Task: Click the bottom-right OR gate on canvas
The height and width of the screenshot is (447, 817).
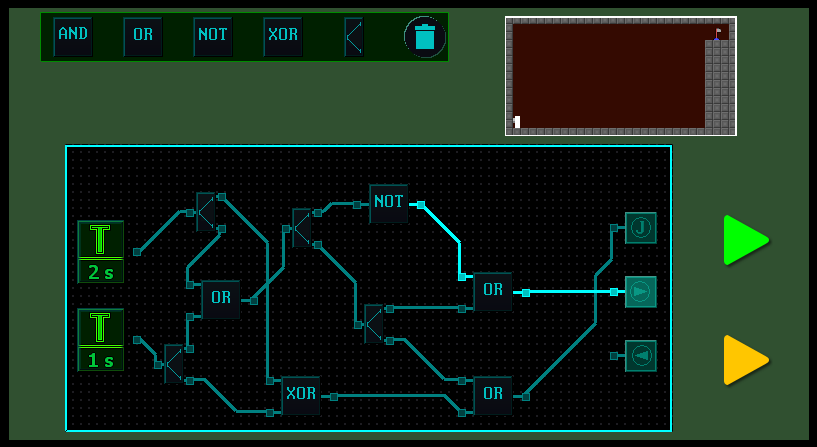Action: (493, 395)
